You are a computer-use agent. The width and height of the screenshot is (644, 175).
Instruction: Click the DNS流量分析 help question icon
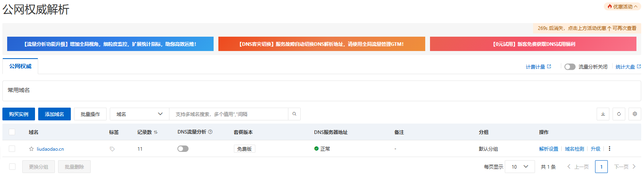(210, 132)
